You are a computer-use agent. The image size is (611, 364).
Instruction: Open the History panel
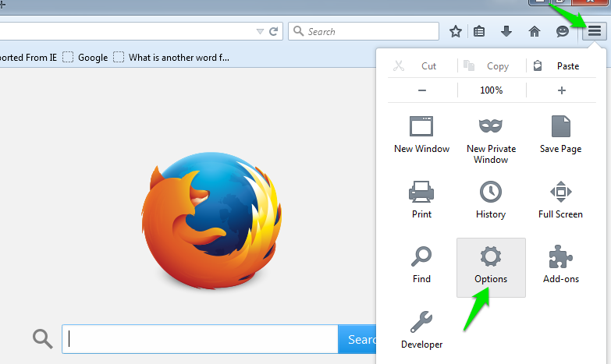(491, 200)
